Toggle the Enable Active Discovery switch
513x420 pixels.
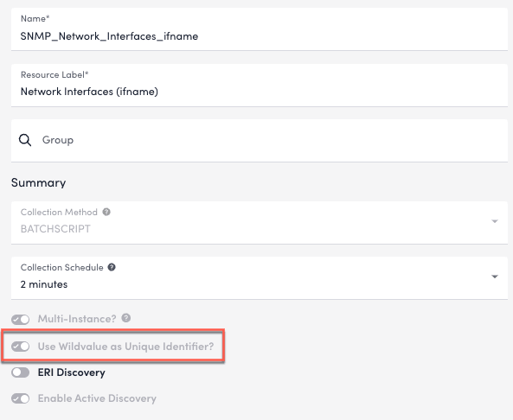[20, 398]
